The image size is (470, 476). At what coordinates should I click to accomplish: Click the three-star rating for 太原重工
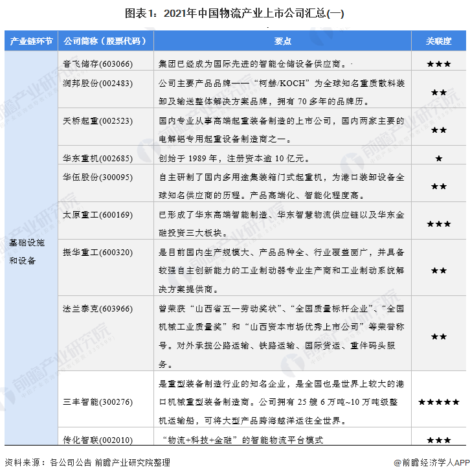(x=439, y=224)
